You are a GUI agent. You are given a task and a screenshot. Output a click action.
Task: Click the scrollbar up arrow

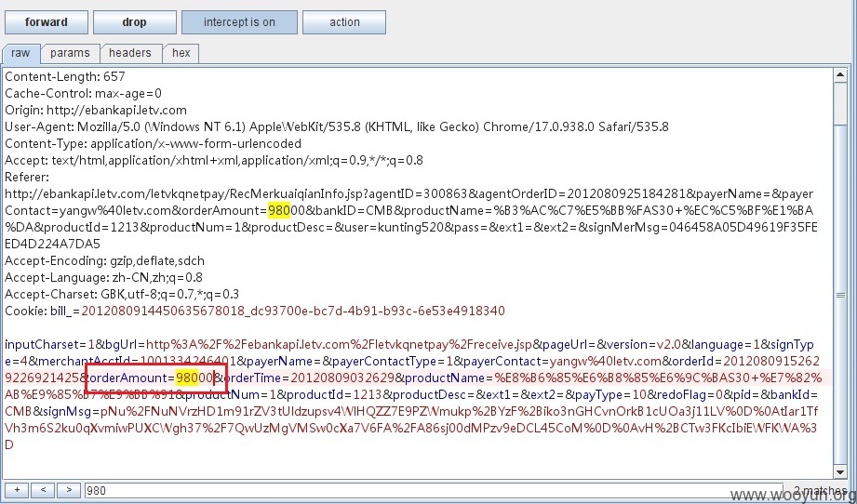[840, 75]
